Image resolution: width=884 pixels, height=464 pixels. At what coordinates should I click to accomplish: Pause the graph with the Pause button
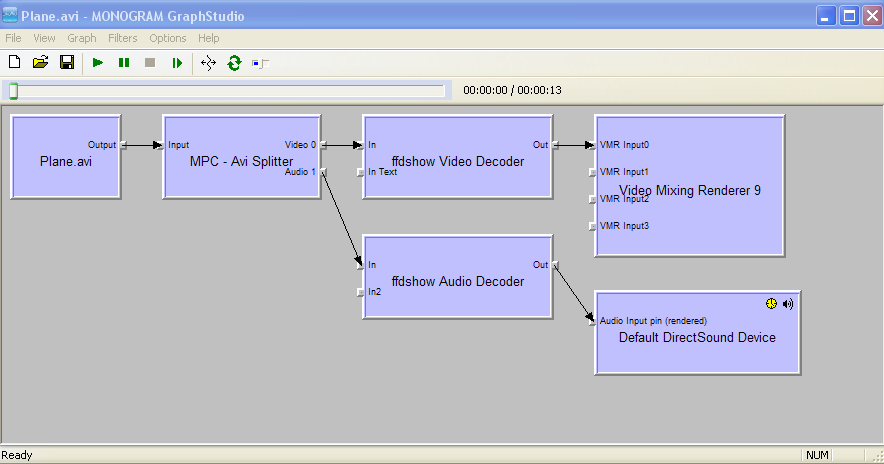[x=124, y=63]
